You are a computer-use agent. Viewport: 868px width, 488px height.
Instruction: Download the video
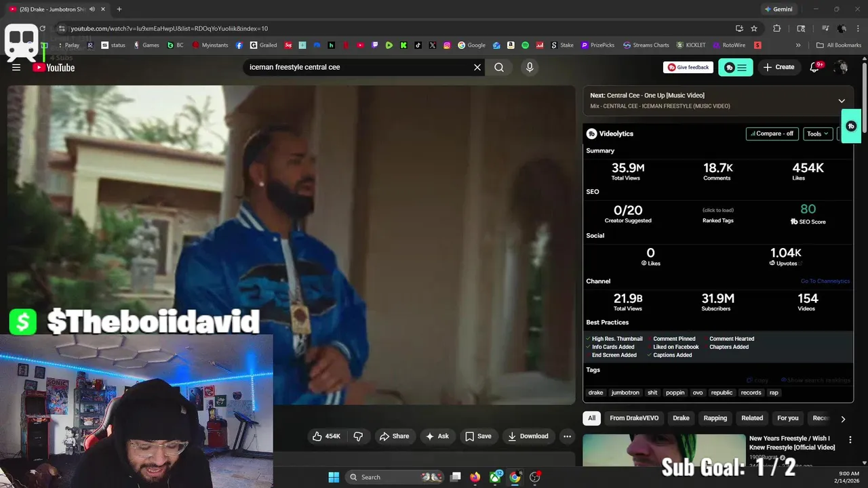528,436
